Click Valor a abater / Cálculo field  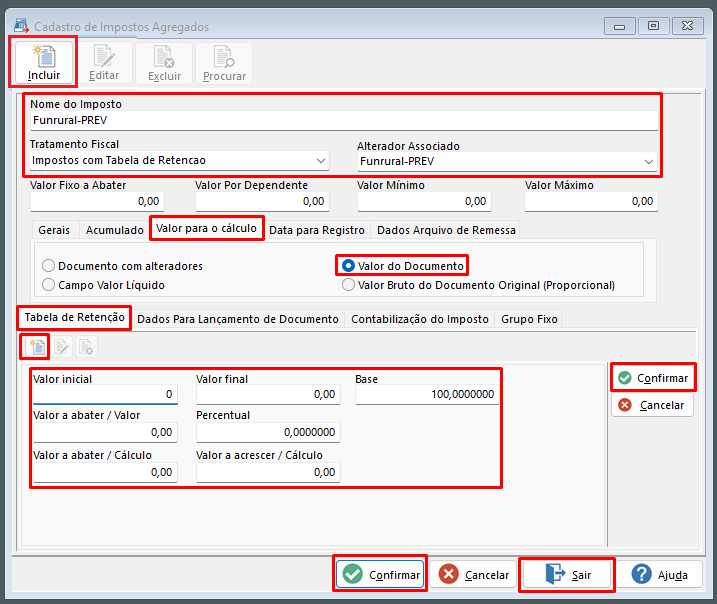[105, 473]
